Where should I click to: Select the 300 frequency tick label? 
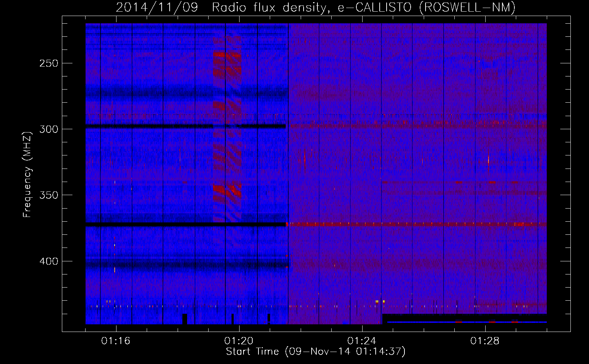click(49, 129)
